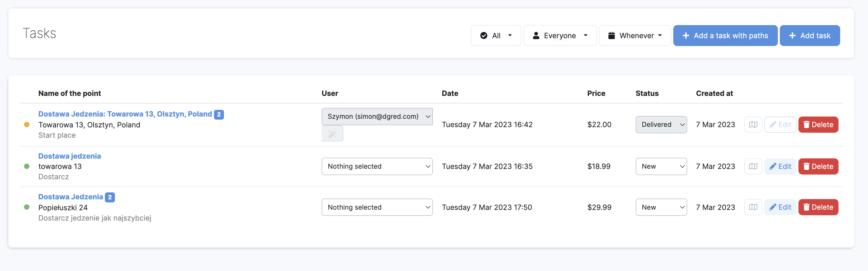Screen dimensions: 868x271
Task: Select a user for the $18.99 task
Action: (377, 166)
